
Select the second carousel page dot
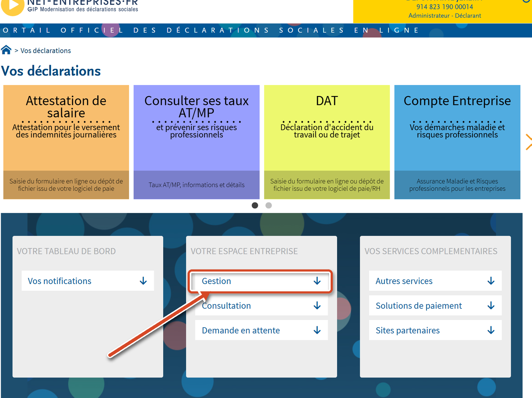coord(269,205)
